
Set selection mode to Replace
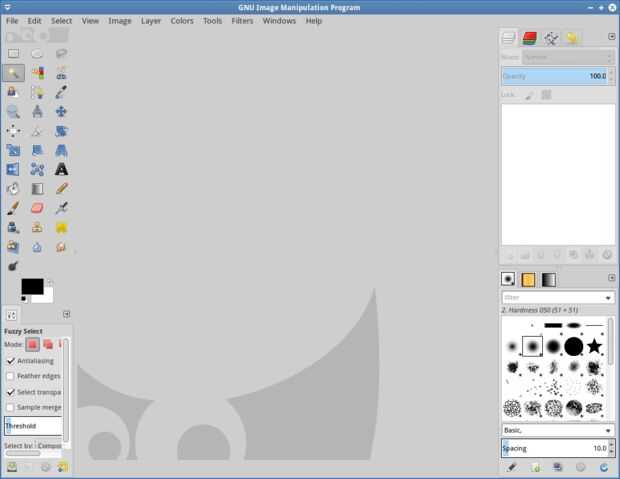32,345
